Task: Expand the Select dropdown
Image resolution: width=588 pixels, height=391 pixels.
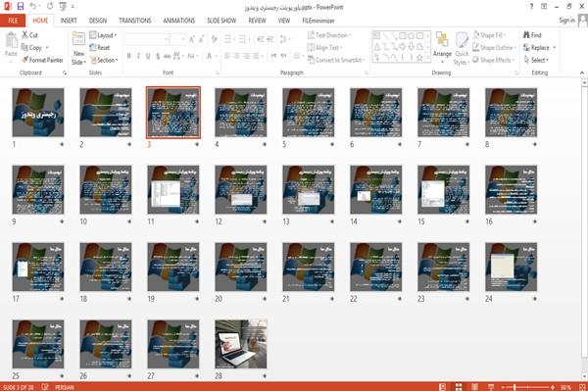Action: [536, 60]
